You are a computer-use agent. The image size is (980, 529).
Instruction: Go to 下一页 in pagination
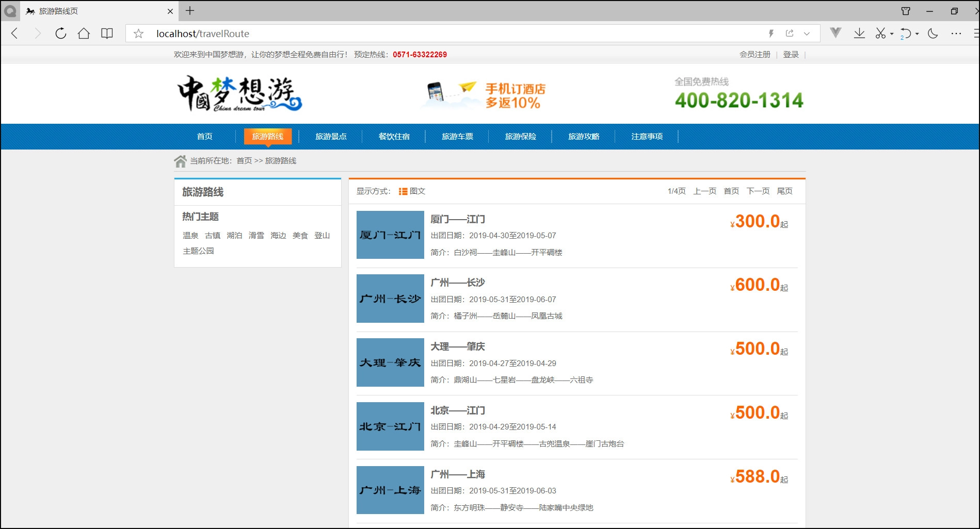pyautogui.click(x=758, y=191)
